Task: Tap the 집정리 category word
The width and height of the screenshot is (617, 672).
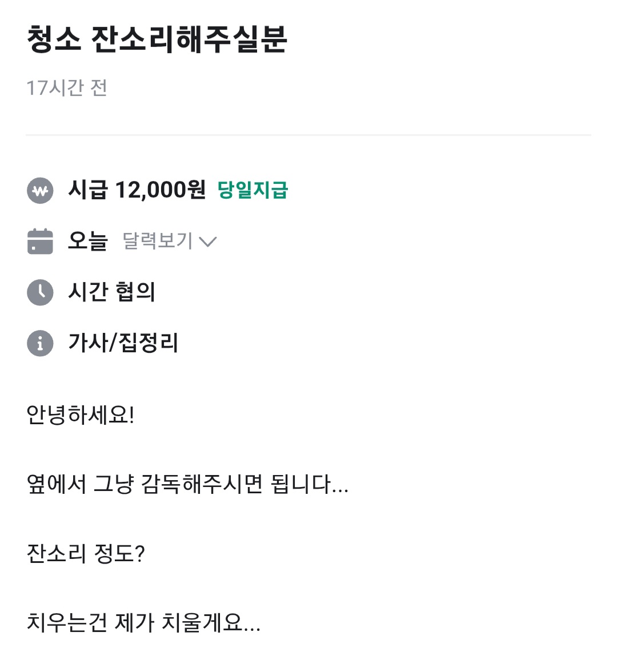Action: [x=148, y=343]
